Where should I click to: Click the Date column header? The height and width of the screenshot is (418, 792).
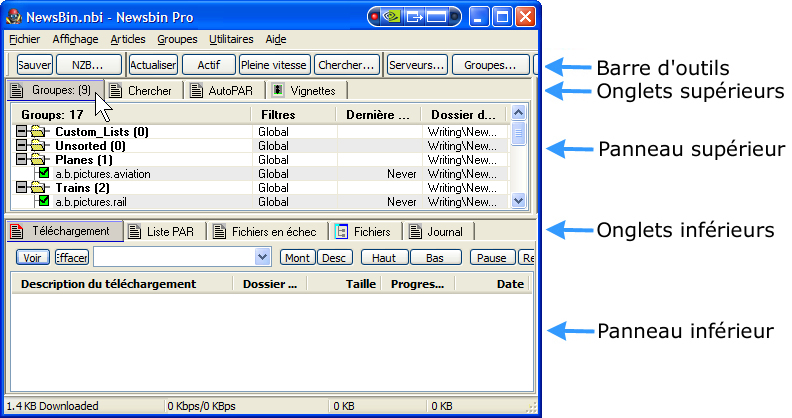(493, 284)
